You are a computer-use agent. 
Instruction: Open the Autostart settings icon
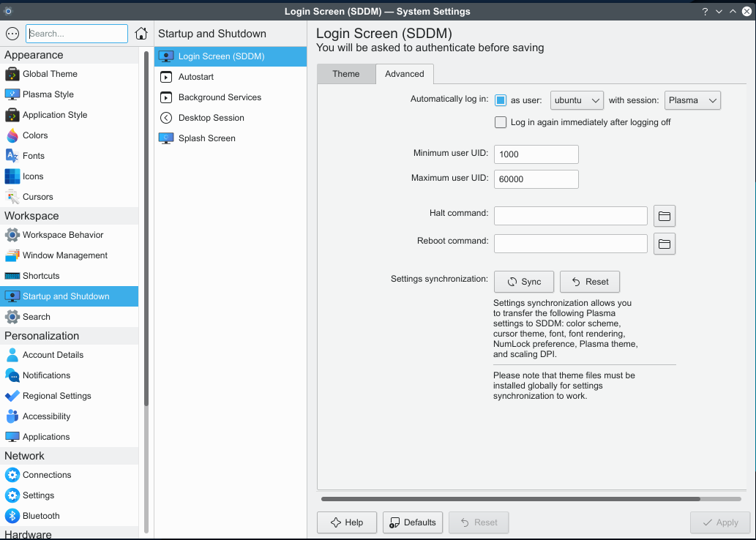click(x=165, y=77)
